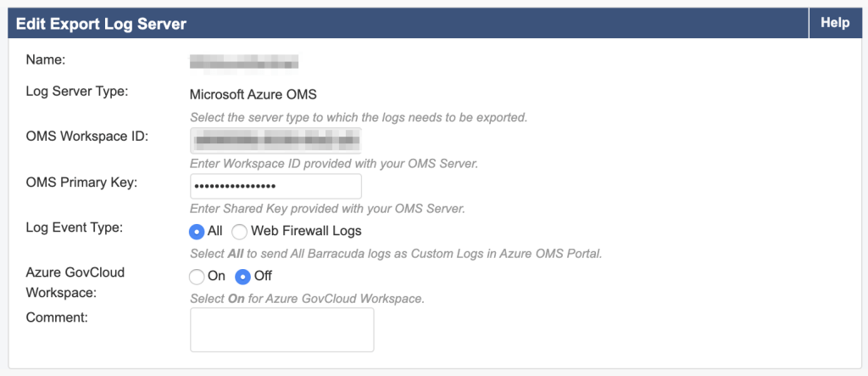Click the OMS Primary Key: label
Image resolution: width=868 pixels, height=376 pixels.
tap(81, 182)
